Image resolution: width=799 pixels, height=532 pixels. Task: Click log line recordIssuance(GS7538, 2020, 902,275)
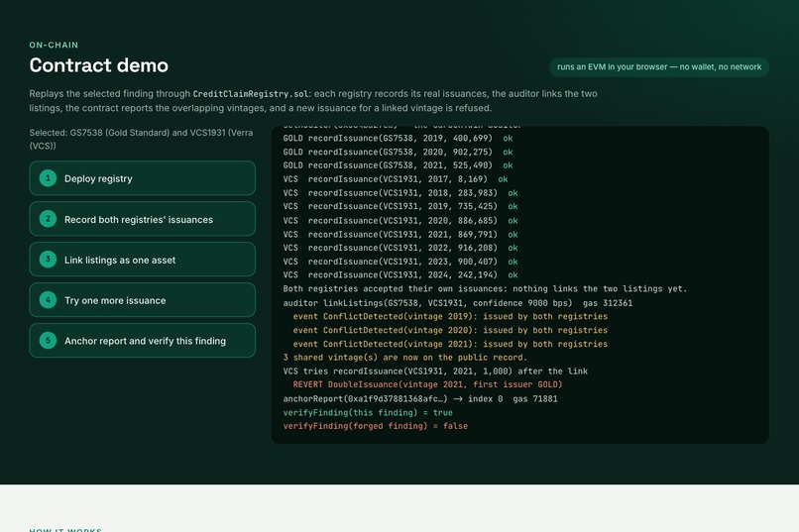click(398, 153)
